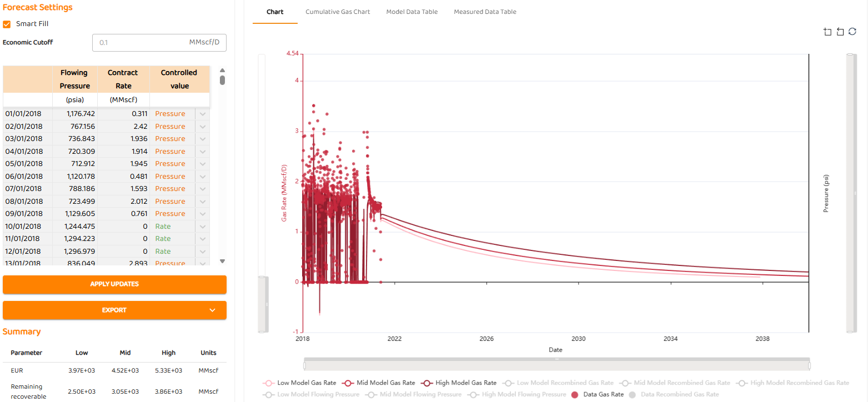Image resolution: width=868 pixels, height=402 pixels.
Task: Click the chart zoom-select icon
Action: tap(827, 32)
